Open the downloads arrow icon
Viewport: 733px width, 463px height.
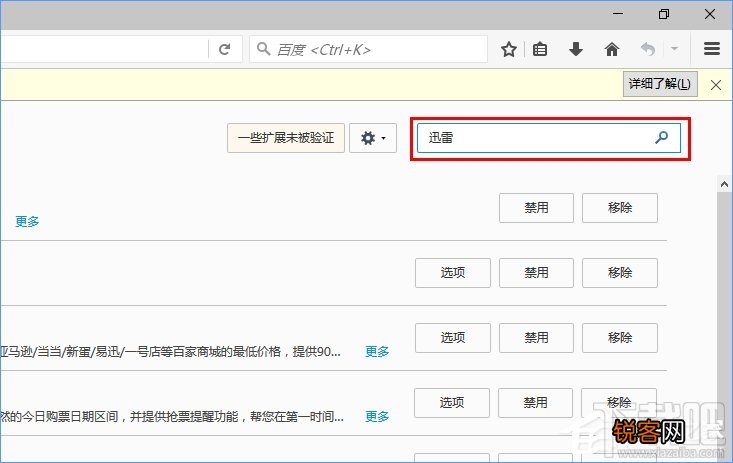(x=575, y=49)
